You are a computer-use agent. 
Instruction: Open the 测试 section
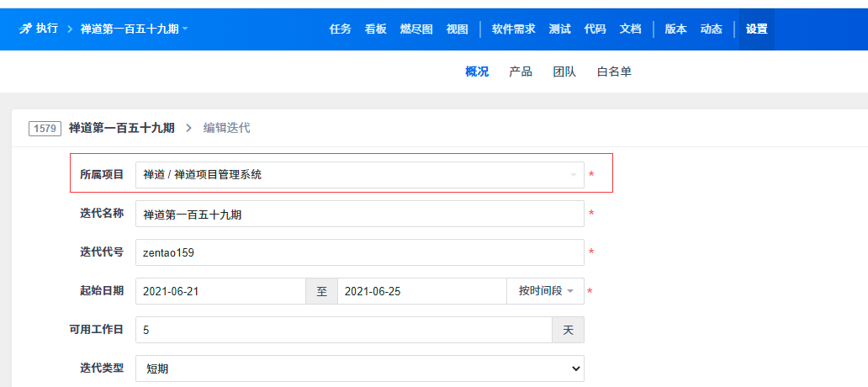coord(559,29)
